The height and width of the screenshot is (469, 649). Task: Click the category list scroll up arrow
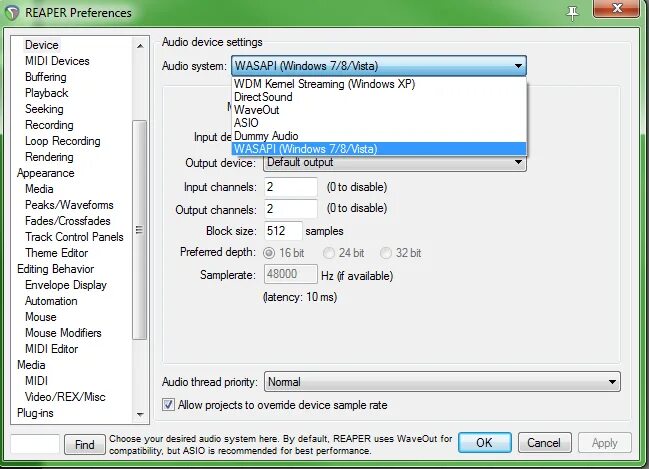point(140,46)
